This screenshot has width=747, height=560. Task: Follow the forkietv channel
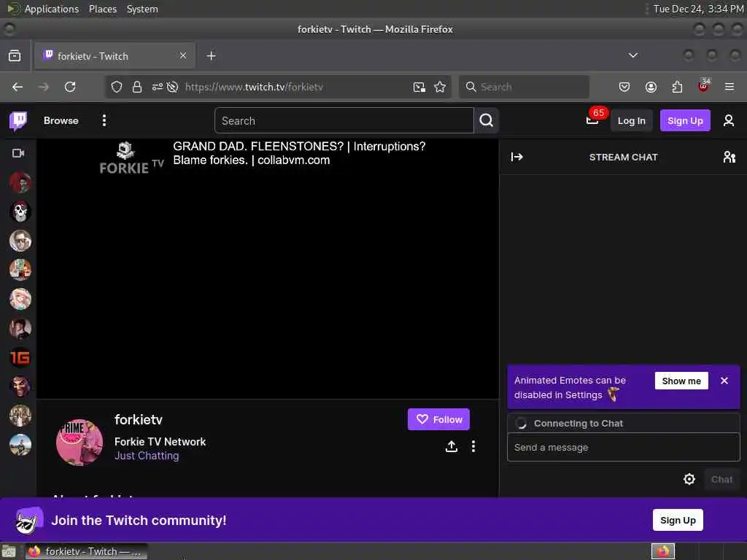[x=438, y=419]
